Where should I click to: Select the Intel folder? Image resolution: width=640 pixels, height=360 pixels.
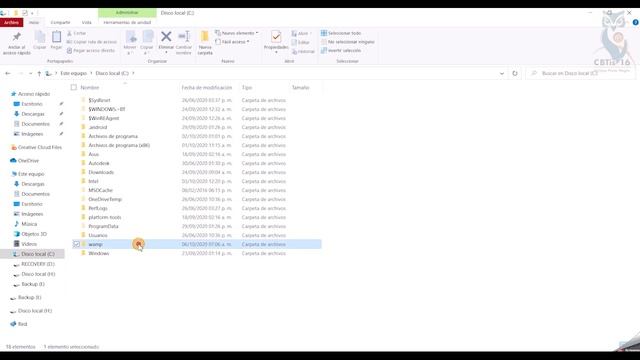(x=93, y=181)
